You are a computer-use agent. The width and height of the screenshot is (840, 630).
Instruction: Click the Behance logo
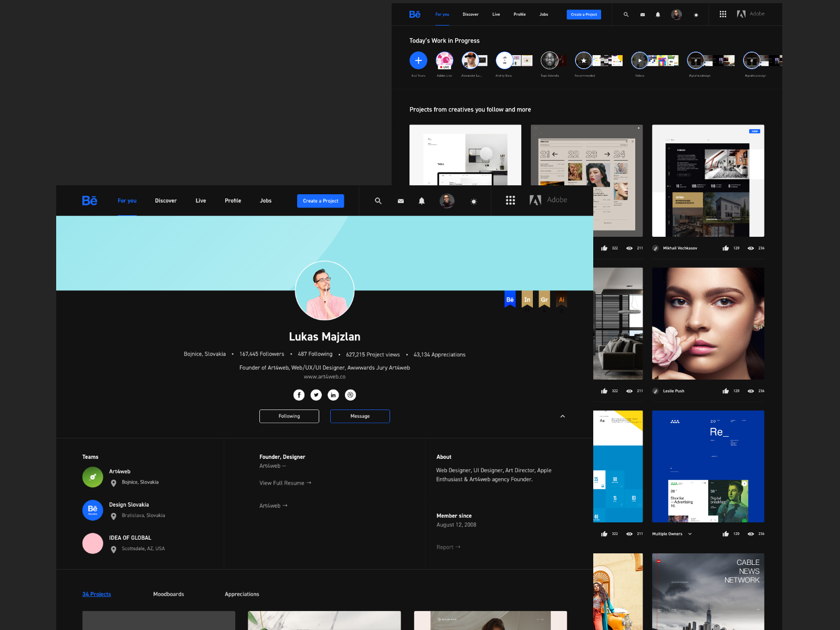(89, 201)
